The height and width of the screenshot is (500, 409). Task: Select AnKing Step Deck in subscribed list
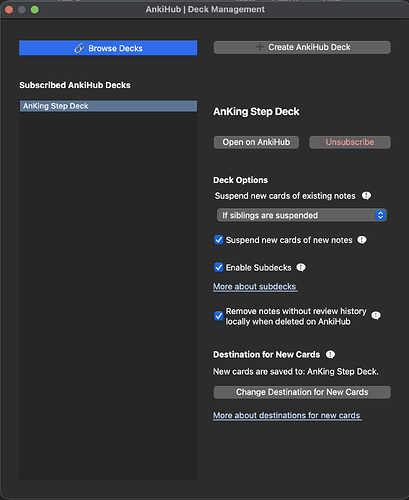(108, 106)
